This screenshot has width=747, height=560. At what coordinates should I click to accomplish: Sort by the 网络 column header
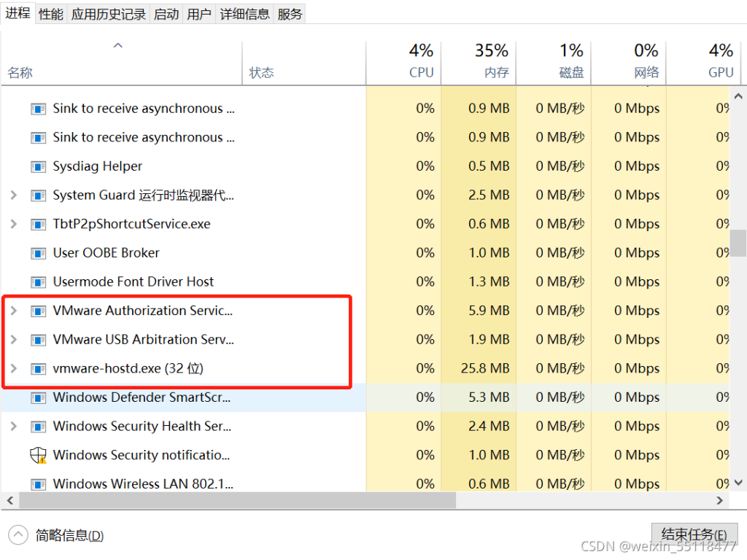click(x=628, y=63)
